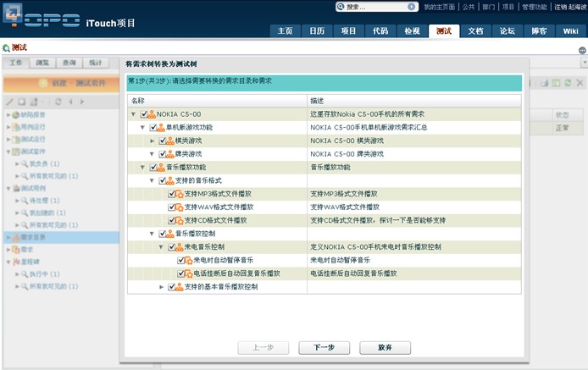Click the green refresh icon in the right toolbar
This screenshot has width=588, height=370.
pos(568,83)
